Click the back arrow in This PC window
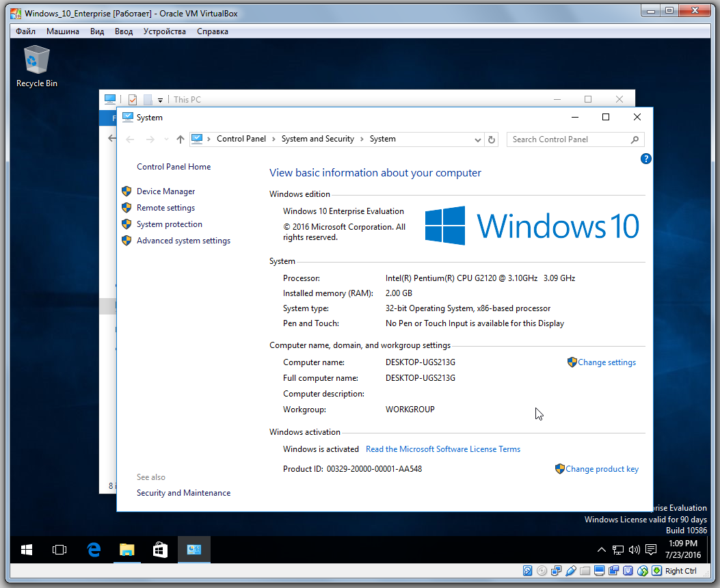The height and width of the screenshot is (588, 720). point(111,138)
